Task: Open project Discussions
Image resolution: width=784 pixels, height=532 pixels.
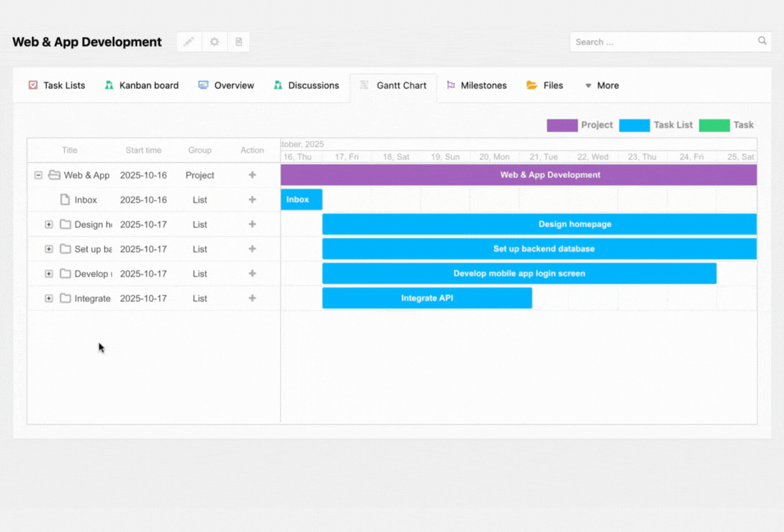Action: click(x=306, y=85)
